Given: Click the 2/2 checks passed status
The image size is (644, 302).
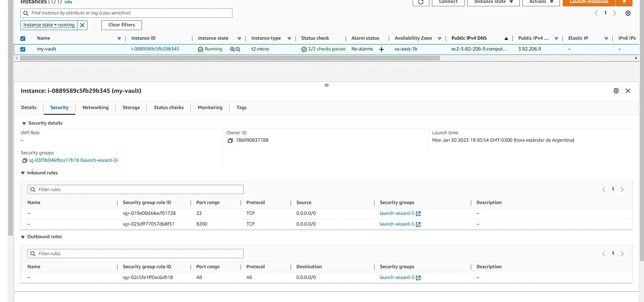Looking at the screenshot, I should (324, 49).
